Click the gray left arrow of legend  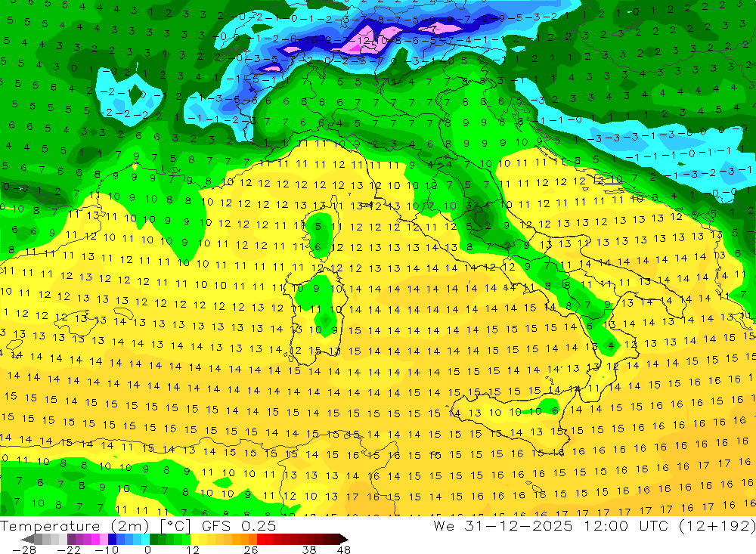(27, 539)
